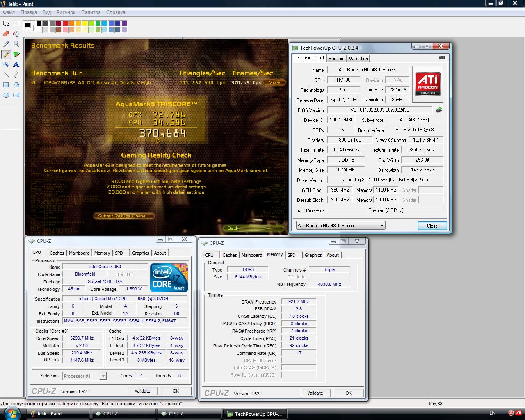Open the graphics card selector dropdown in GPU-Z
The height and width of the screenshot is (420, 525).
pos(340,225)
